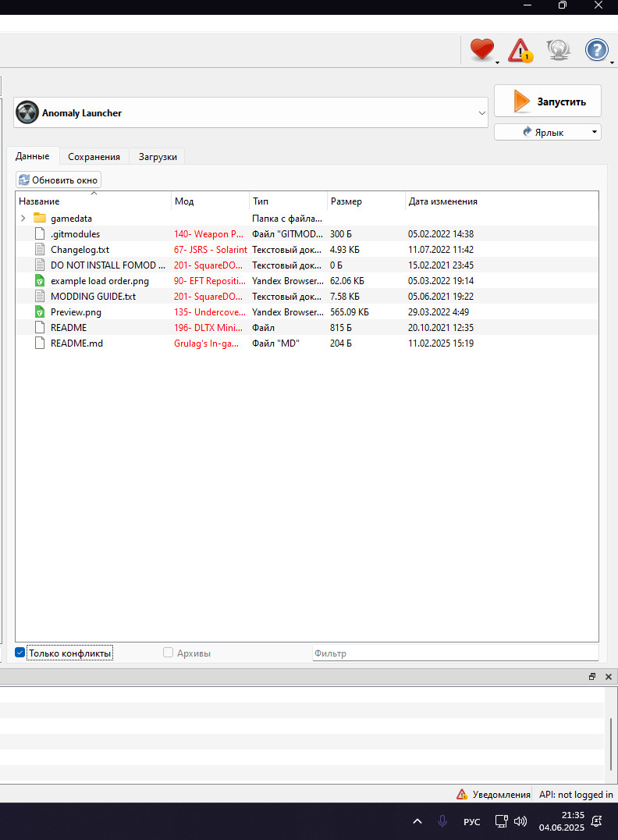Click the Папка с файла... type cell
This screenshot has height=840, width=618.
[287, 218]
